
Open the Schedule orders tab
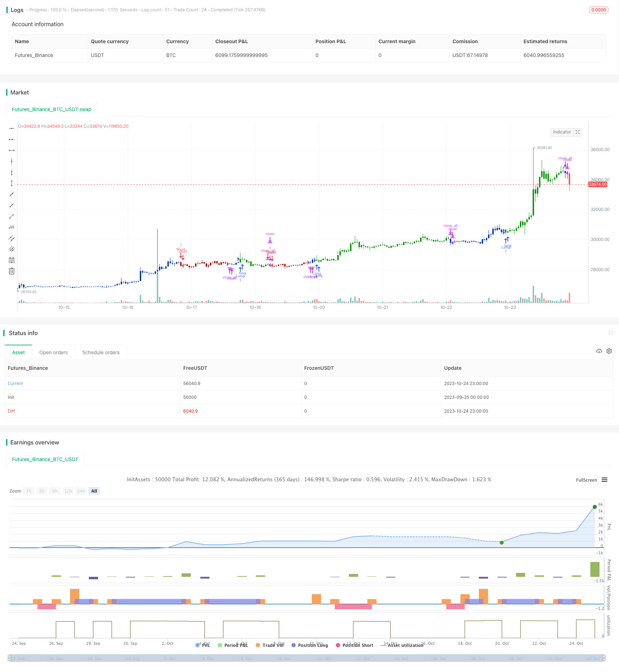point(101,352)
